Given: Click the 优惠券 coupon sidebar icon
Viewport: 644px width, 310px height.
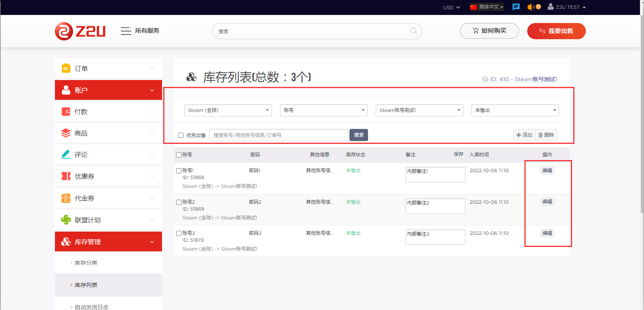Looking at the screenshot, I should (x=66, y=176).
